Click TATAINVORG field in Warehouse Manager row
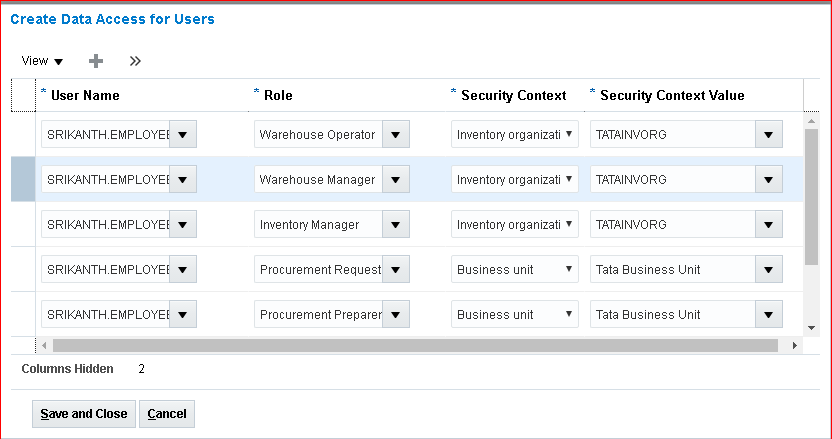Viewport: 832px width, 439px height. [x=671, y=179]
